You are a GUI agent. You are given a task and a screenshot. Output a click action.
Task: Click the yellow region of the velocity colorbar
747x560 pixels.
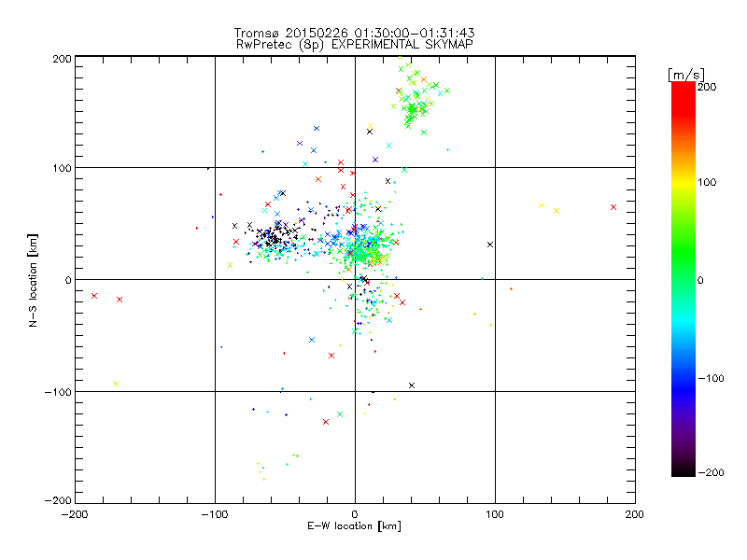tap(684, 183)
